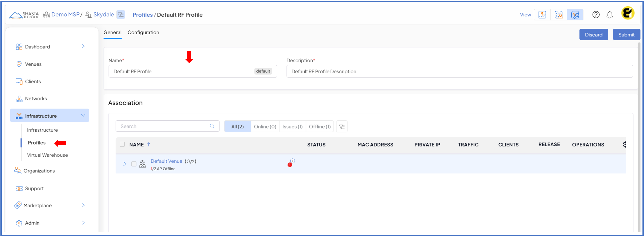Select the billing view icon

[x=542, y=15]
